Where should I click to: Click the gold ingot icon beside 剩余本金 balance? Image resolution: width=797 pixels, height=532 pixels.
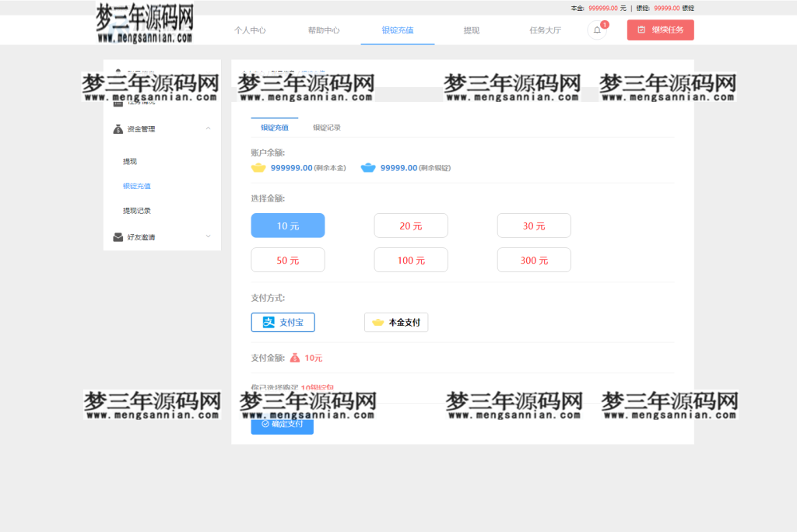pyautogui.click(x=258, y=167)
